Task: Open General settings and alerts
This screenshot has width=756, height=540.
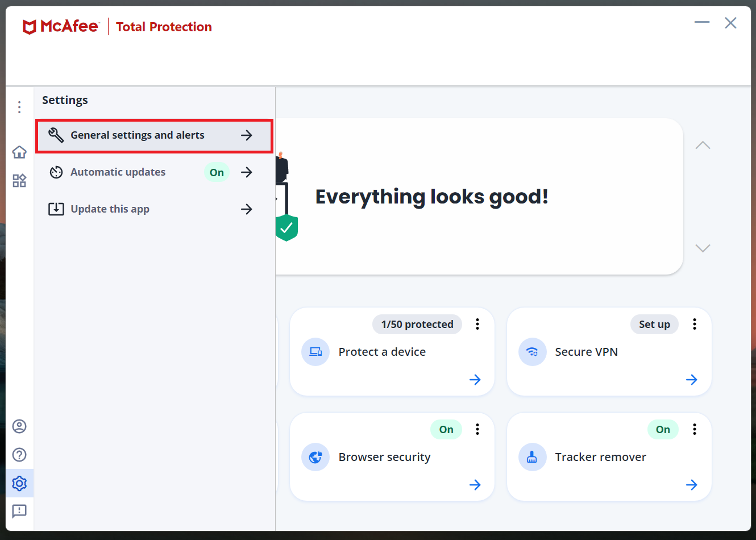Action: click(x=153, y=135)
